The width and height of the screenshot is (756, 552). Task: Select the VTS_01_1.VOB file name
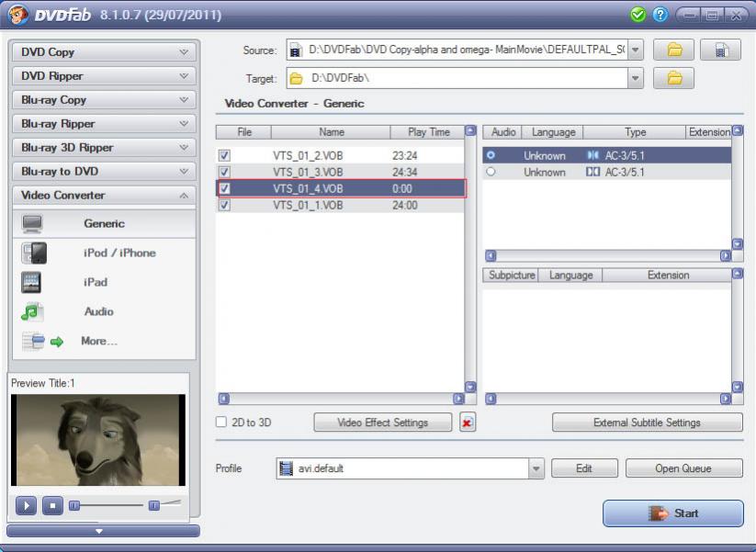pyautogui.click(x=308, y=205)
